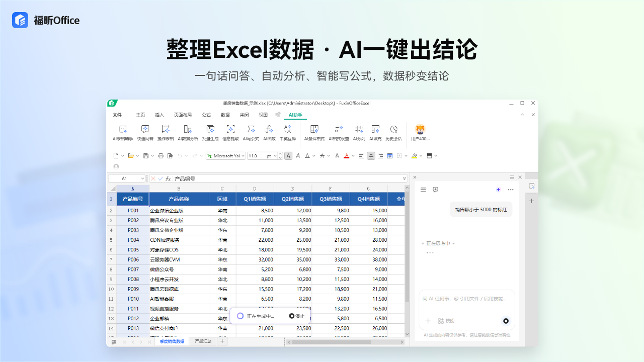Switch to the 产品汇总 sheet tab
The image size is (644, 362).
click(x=203, y=341)
